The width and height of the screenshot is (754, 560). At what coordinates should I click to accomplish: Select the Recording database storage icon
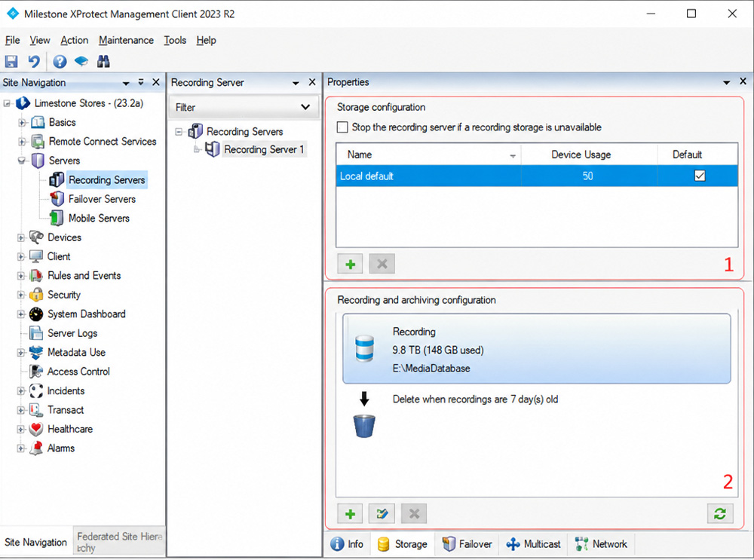[364, 348]
